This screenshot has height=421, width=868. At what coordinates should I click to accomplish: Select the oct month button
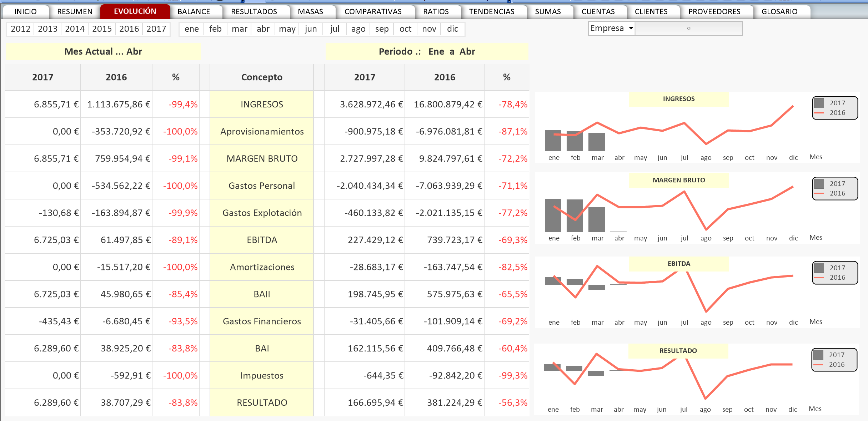405,29
